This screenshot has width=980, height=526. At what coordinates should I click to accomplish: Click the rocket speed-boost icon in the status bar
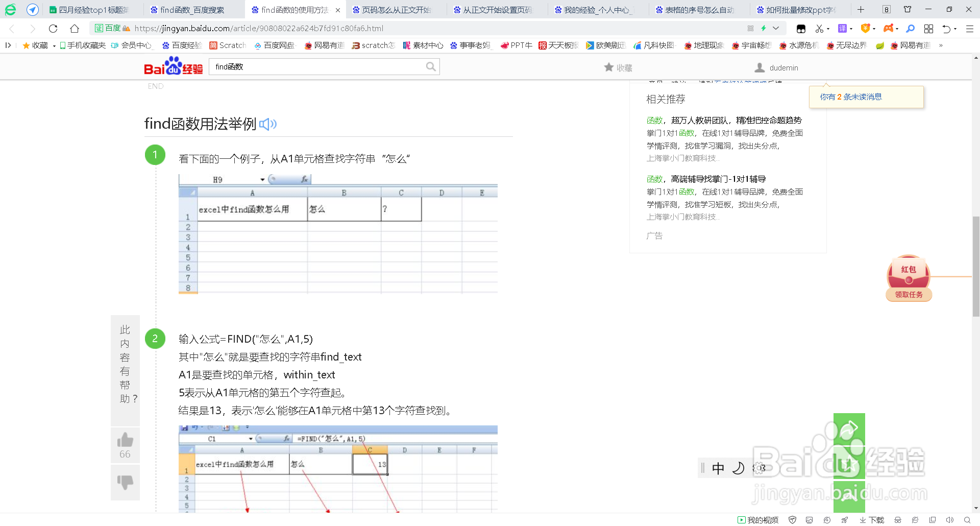(x=845, y=520)
